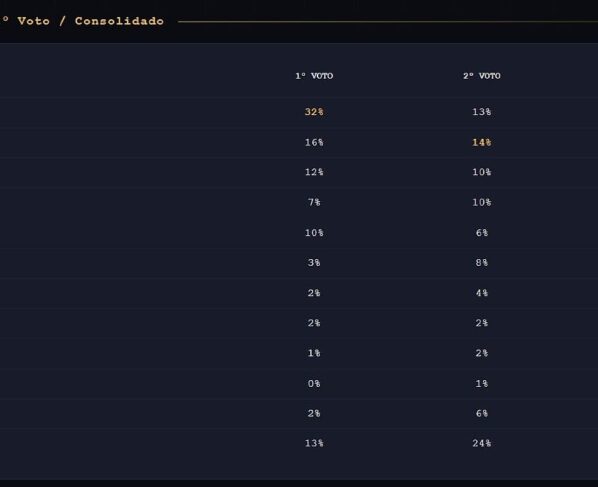This screenshot has width=598, height=487.
Task: Click the 10% cell in 1° VOTO column
Action: pos(314,233)
